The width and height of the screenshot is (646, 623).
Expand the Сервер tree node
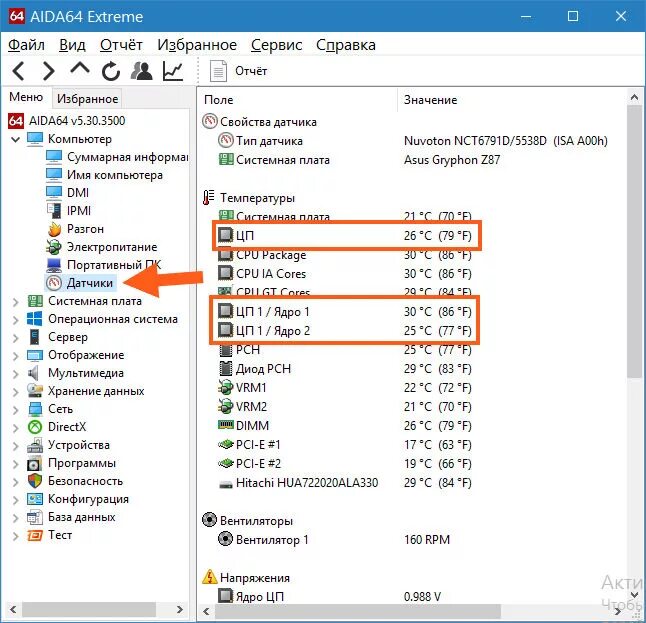pyautogui.click(x=16, y=338)
